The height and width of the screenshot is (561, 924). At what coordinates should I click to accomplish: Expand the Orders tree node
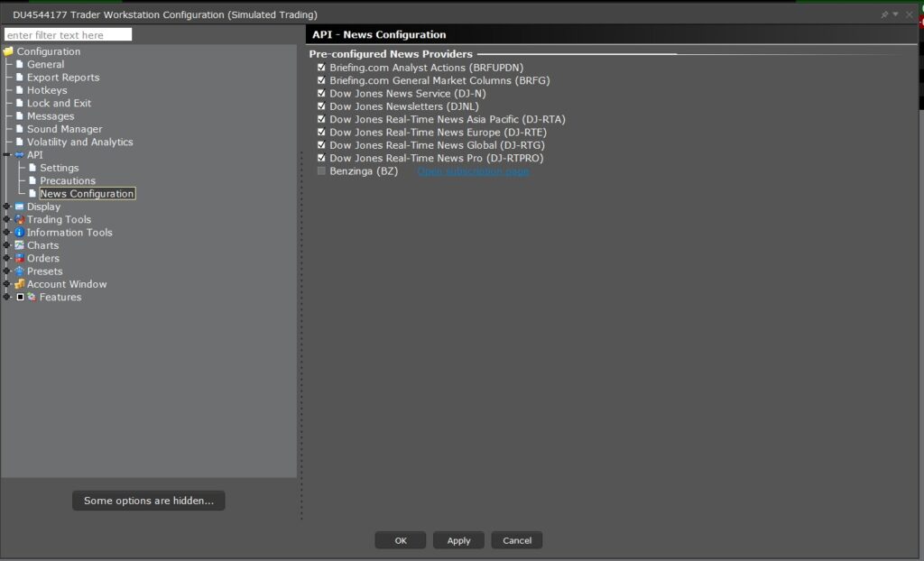pos(6,258)
